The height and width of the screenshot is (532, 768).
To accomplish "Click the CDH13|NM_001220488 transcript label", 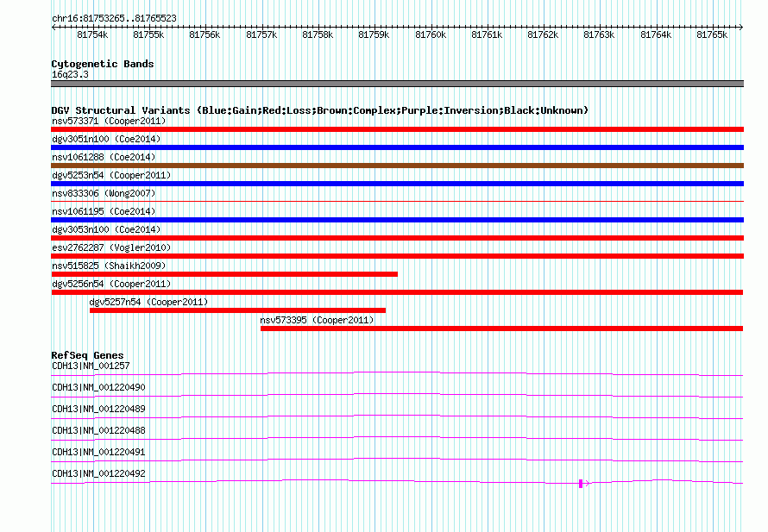I will pyautogui.click(x=98, y=430).
